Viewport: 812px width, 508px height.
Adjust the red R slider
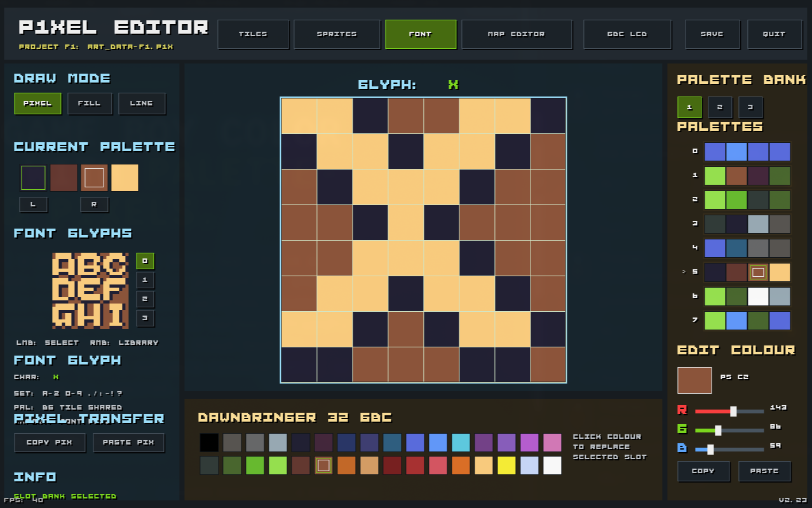pyautogui.click(x=729, y=411)
